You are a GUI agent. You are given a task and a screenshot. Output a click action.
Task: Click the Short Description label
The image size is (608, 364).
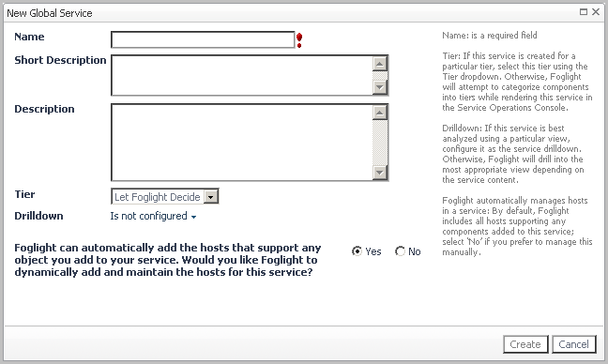(60, 60)
